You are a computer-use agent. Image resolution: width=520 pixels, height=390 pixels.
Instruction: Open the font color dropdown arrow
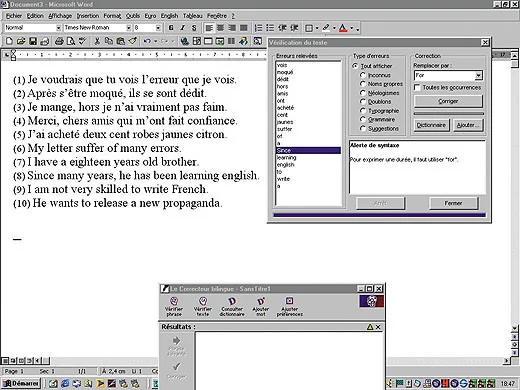click(351, 28)
